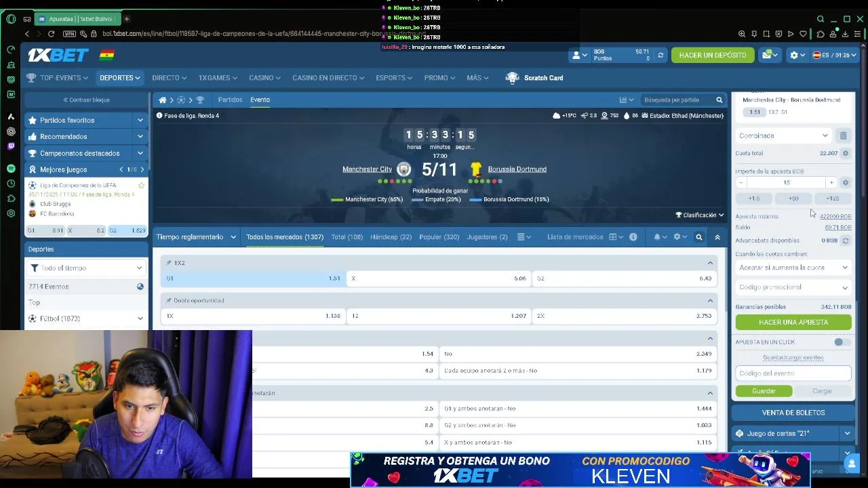Refresh the BOB balance in header
The height and width of the screenshot is (488, 868).
click(660, 55)
